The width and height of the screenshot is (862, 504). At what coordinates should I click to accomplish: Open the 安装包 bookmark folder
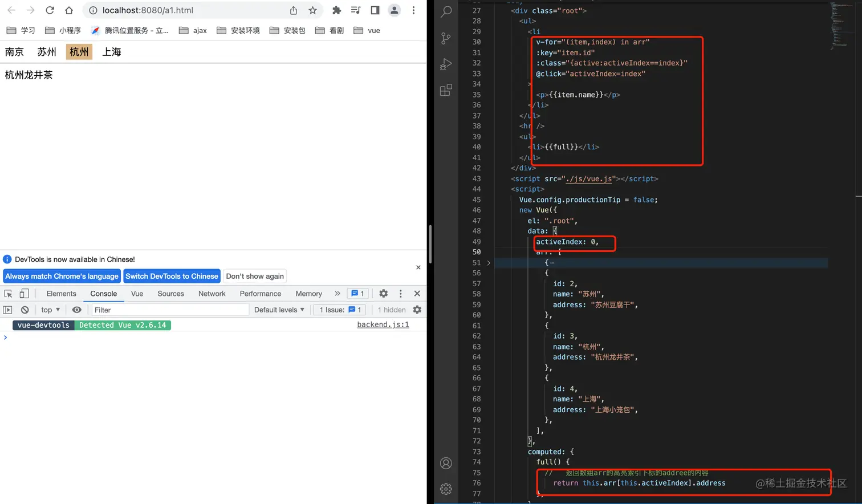coord(287,30)
